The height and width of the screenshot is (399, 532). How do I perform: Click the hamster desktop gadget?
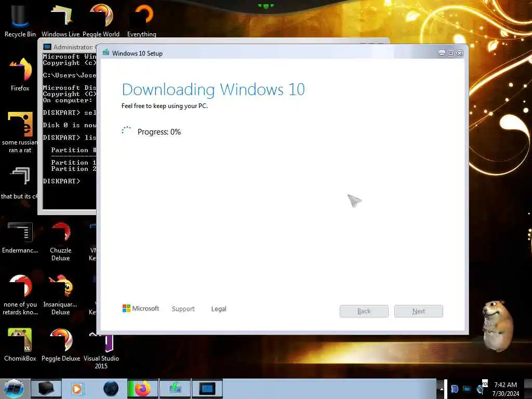[x=497, y=326]
